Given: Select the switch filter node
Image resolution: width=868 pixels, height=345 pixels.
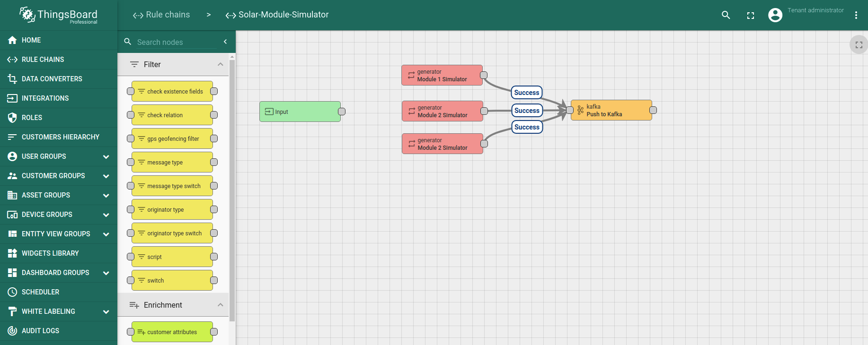Looking at the screenshot, I should 172,280.
